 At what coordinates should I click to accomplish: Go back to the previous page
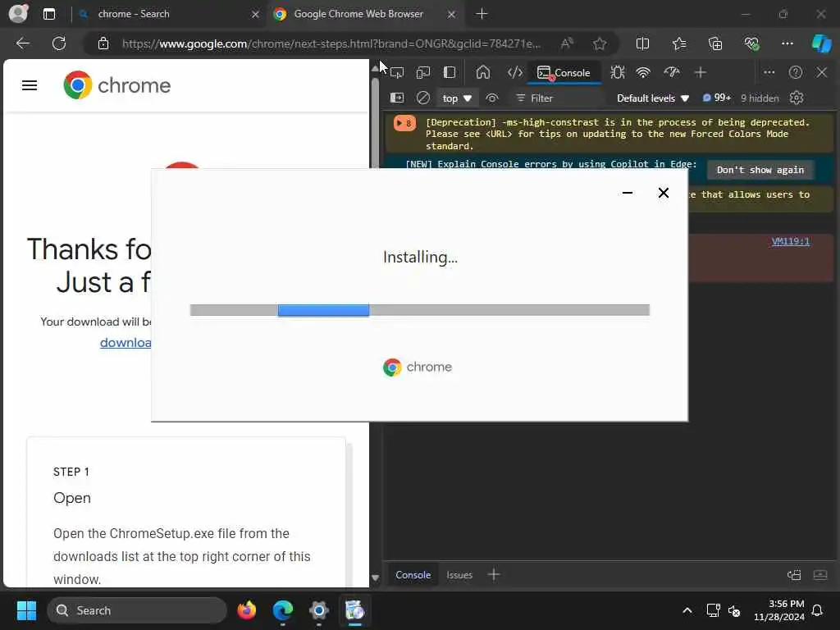point(22,43)
